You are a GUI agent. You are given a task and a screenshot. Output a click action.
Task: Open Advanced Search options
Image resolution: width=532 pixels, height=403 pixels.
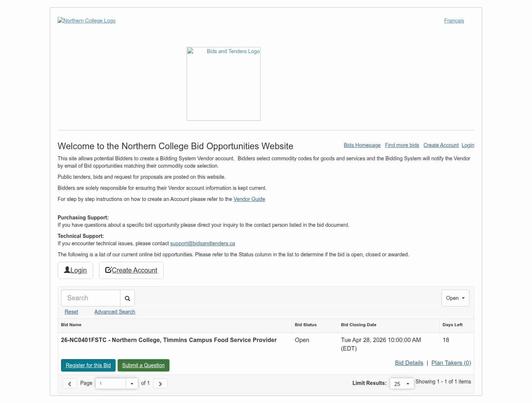(x=115, y=312)
